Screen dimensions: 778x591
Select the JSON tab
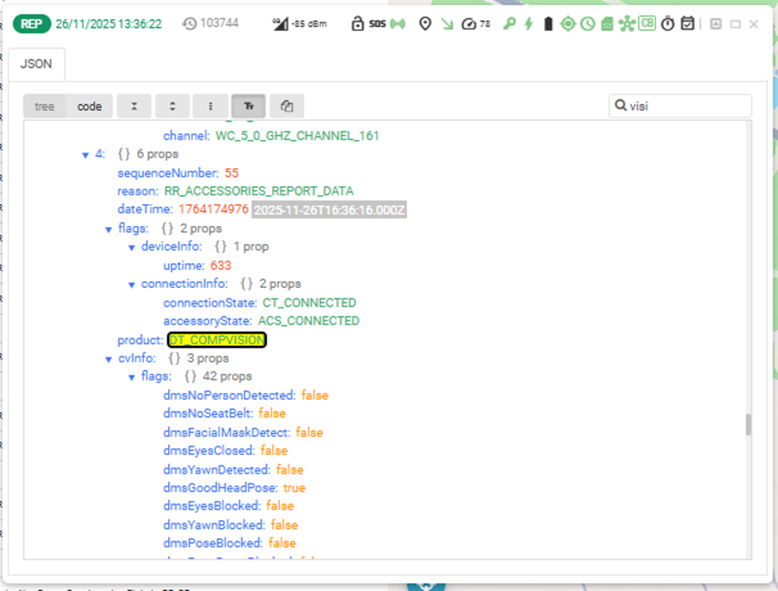coord(37,64)
